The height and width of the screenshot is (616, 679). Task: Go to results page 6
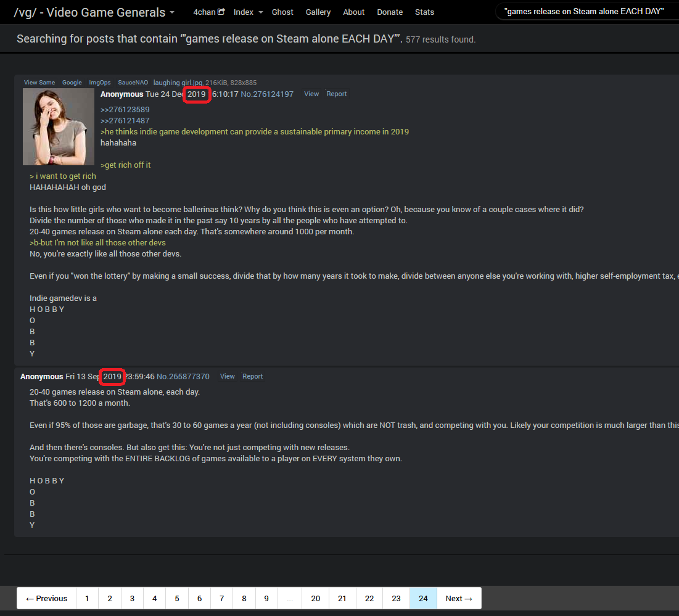click(199, 598)
